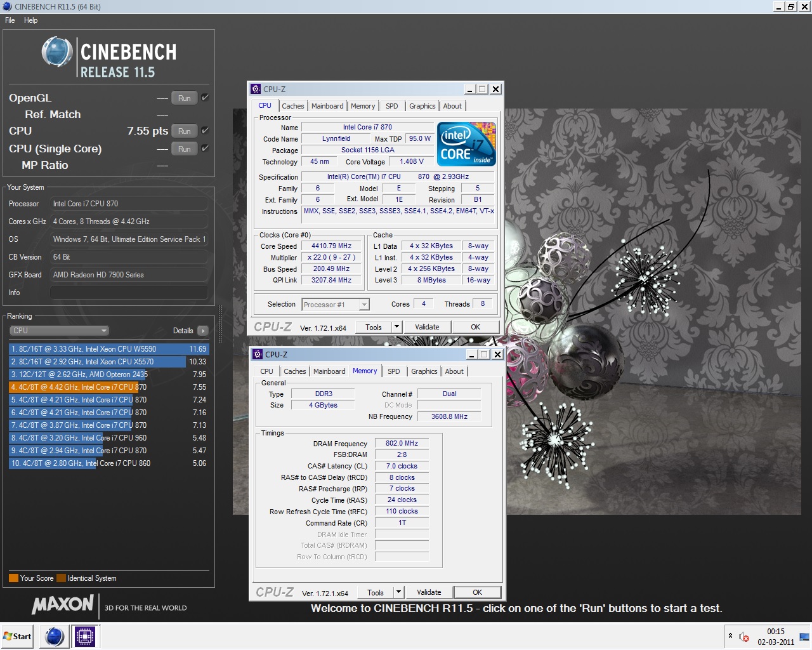This screenshot has height=650, width=812.
Task: Select ranking row 2 Xeon X5570
Action: click(x=108, y=362)
